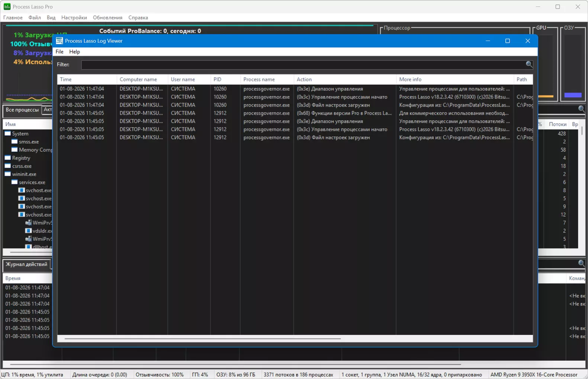Image resolution: width=588 pixels, height=379 pixels.
Task: Click the События ProBalance counter text
Action: pyautogui.click(x=150, y=31)
